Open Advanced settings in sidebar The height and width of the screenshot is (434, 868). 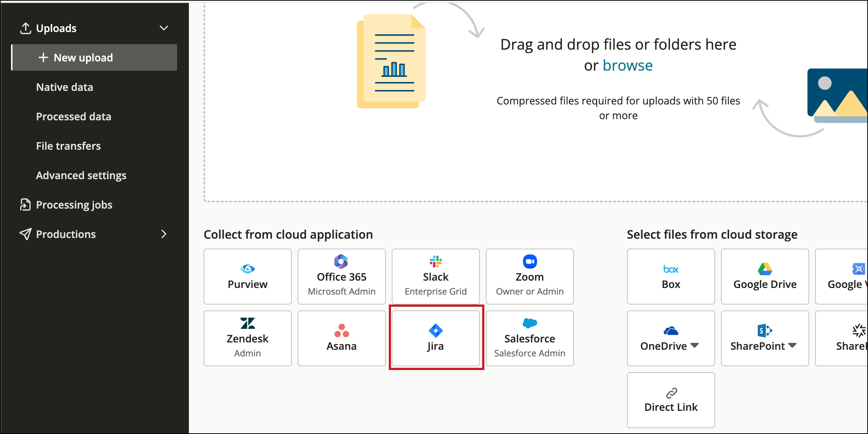point(81,175)
